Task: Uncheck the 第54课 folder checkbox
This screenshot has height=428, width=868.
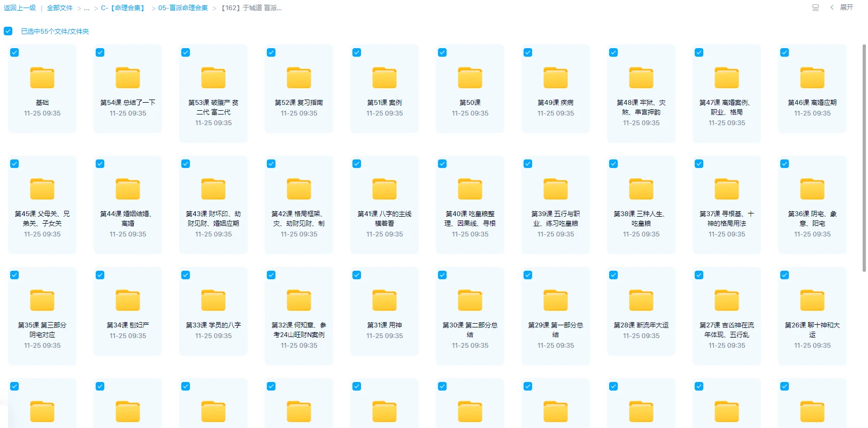Action: 100,52
